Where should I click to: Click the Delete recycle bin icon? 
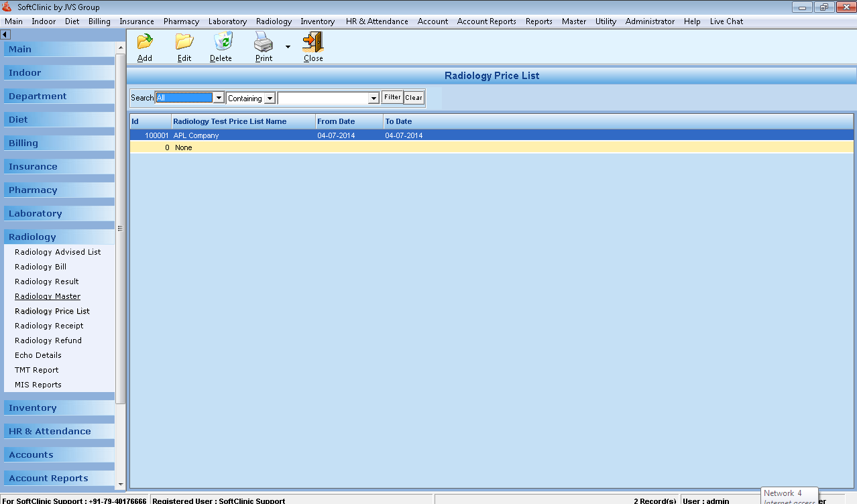221,42
